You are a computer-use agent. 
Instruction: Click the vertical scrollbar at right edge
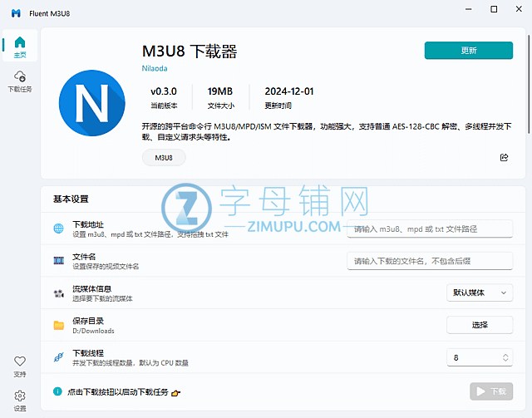[529, 84]
